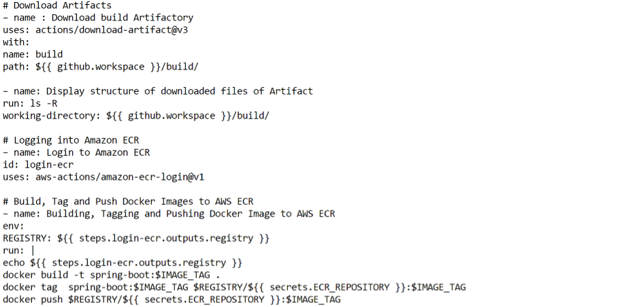
Task: Click the REGISTRY steps.login-ecr.outputs line
Action: pyautogui.click(x=136, y=238)
